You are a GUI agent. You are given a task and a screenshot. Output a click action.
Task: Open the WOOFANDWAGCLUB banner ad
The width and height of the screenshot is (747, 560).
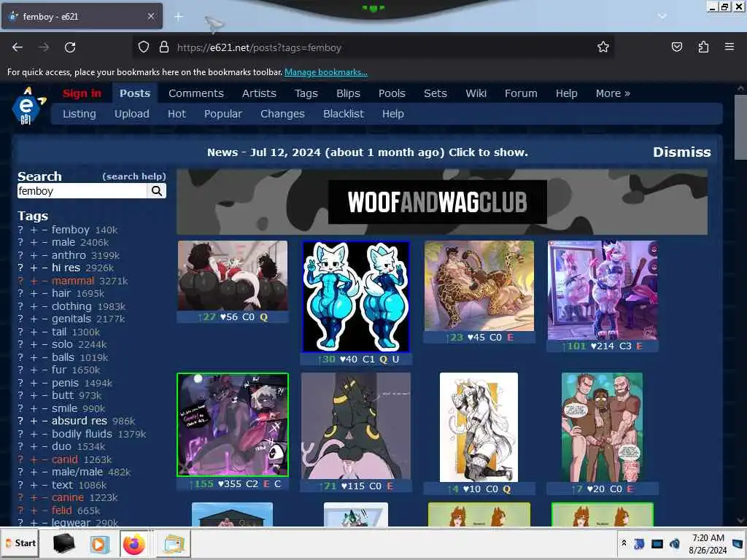pyautogui.click(x=441, y=202)
